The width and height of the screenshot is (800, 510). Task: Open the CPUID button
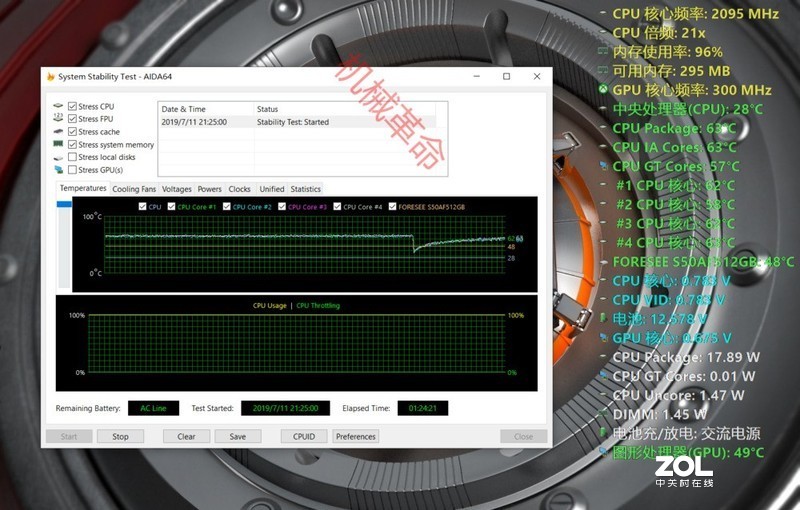(304, 437)
